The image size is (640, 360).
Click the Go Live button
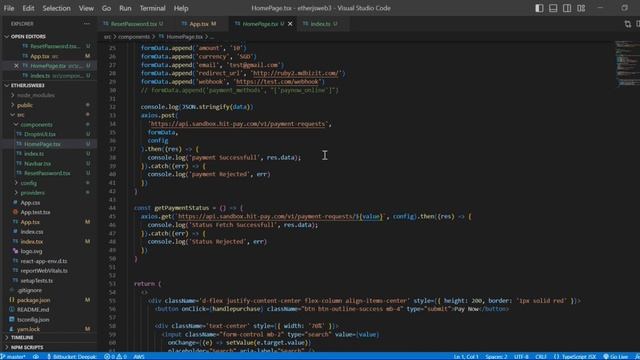[616, 356]
